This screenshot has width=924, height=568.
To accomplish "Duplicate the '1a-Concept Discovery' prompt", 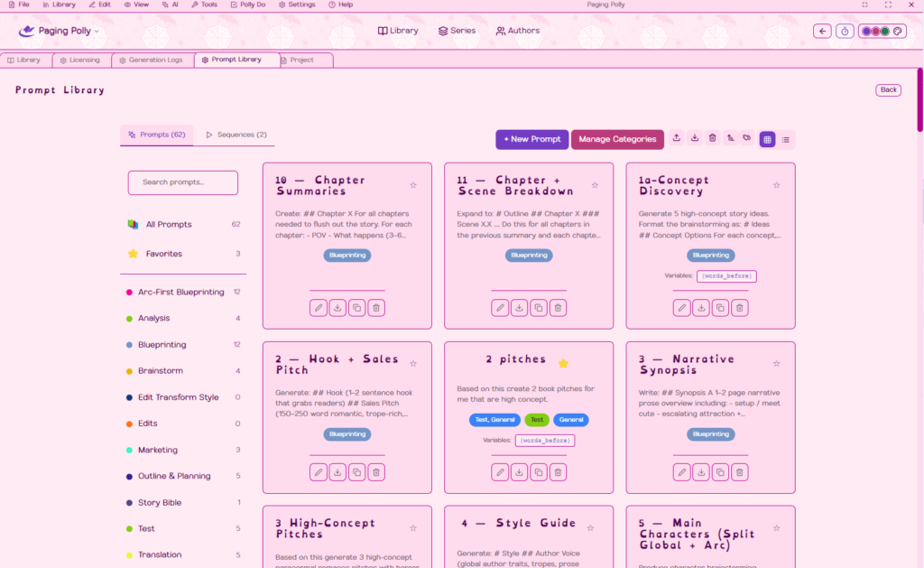I will pos(720,308).
